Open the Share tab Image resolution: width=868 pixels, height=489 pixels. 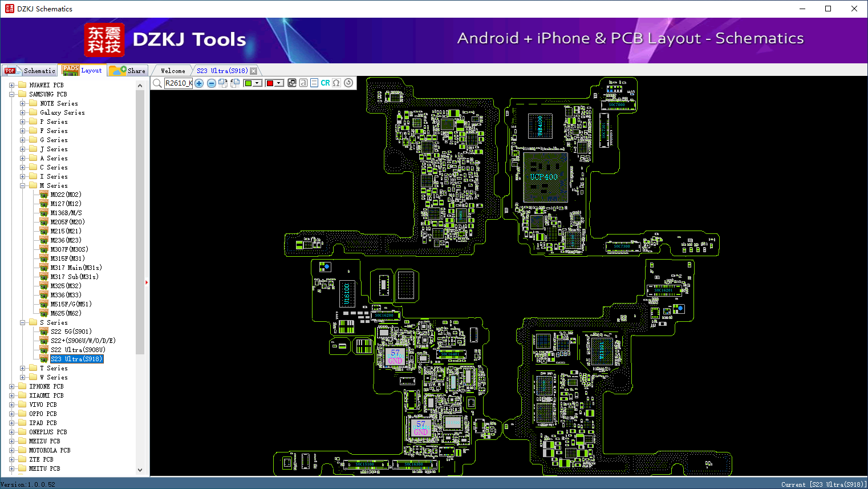[128, 71]
